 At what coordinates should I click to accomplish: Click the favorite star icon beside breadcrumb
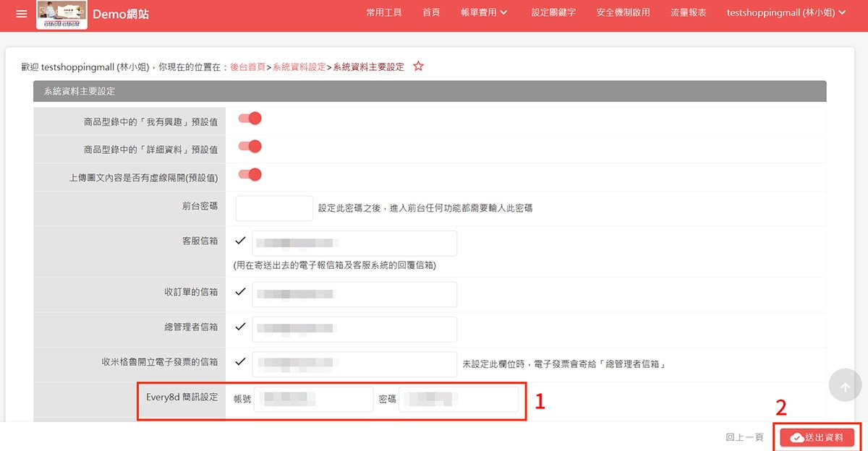point(418,66)
